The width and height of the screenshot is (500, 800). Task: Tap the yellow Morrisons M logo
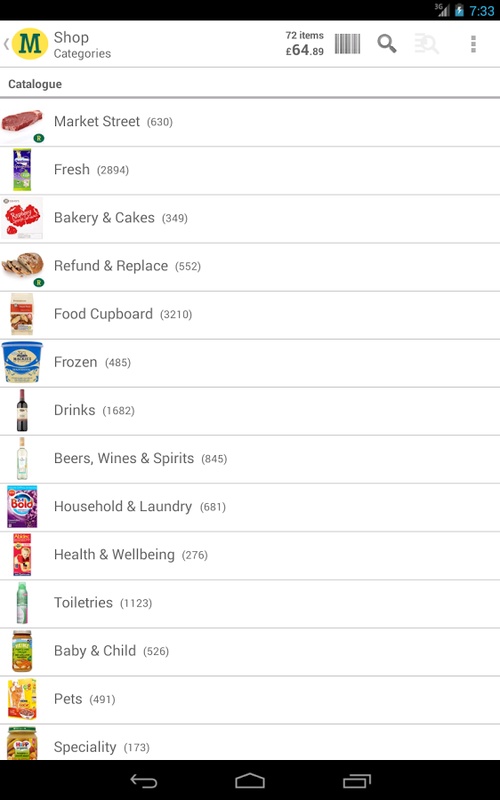[x=30, y=44]
